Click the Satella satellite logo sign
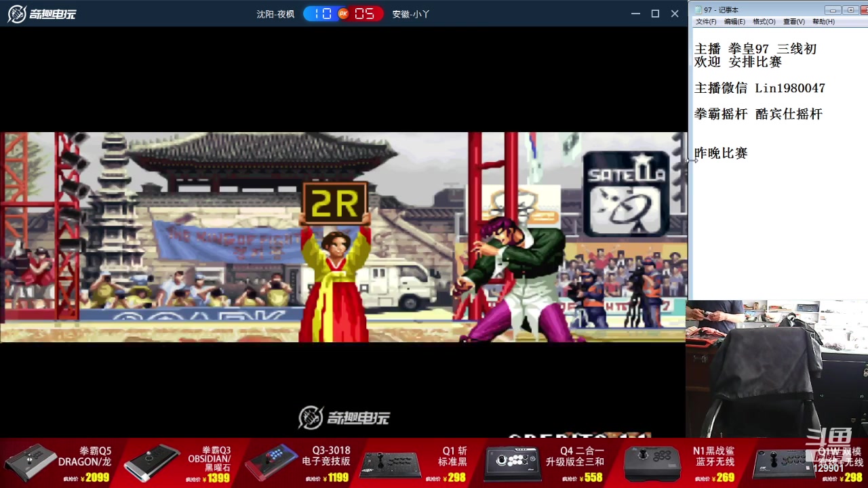 tap(626, 193)
